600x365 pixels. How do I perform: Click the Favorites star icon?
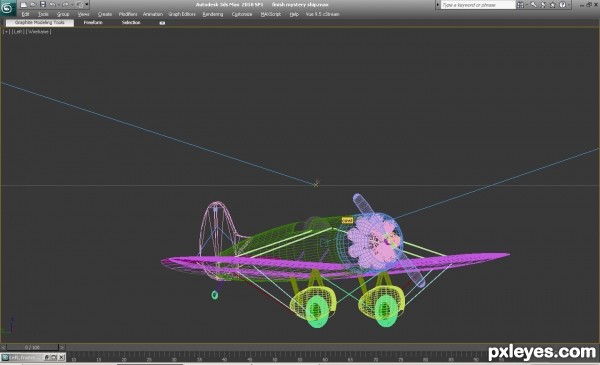(x=553, y=5)
